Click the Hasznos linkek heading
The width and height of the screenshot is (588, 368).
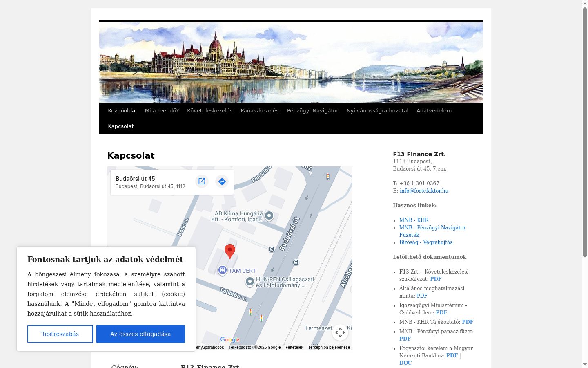(415, 205)
